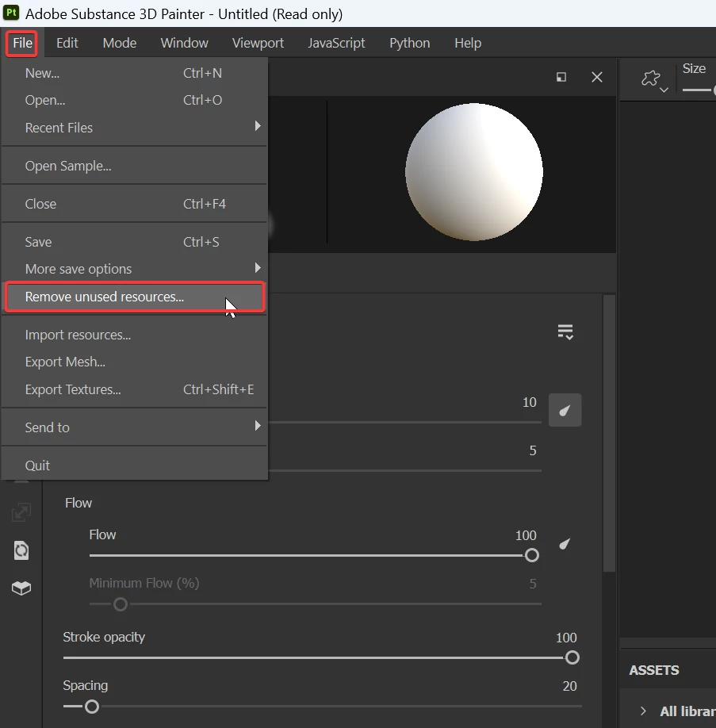
Task: Choose New... from the File menu
Action: pyautogui.click(x=134, y=74)
